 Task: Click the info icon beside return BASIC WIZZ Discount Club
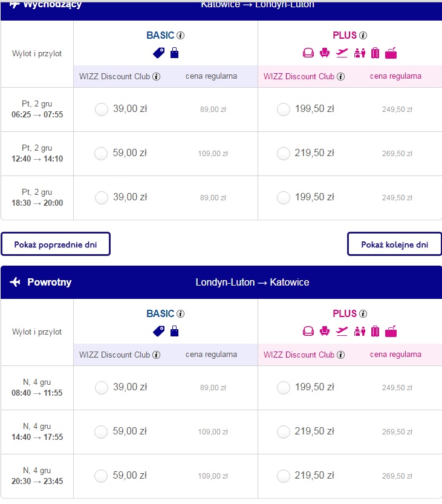pyautogui.click(x=157, y=355)
